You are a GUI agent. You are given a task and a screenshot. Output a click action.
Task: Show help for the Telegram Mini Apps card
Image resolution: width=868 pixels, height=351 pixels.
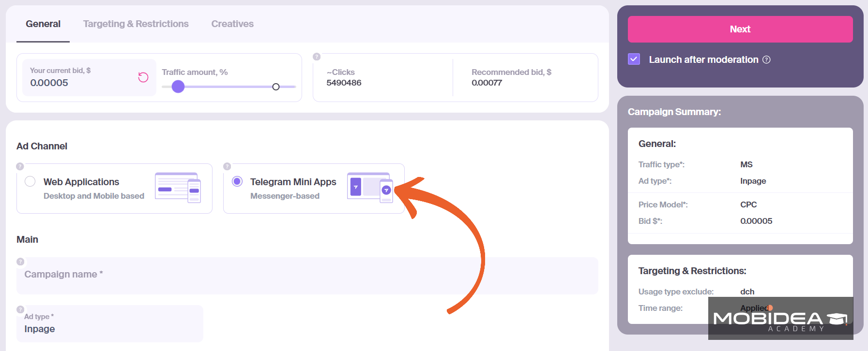(227, 166)
